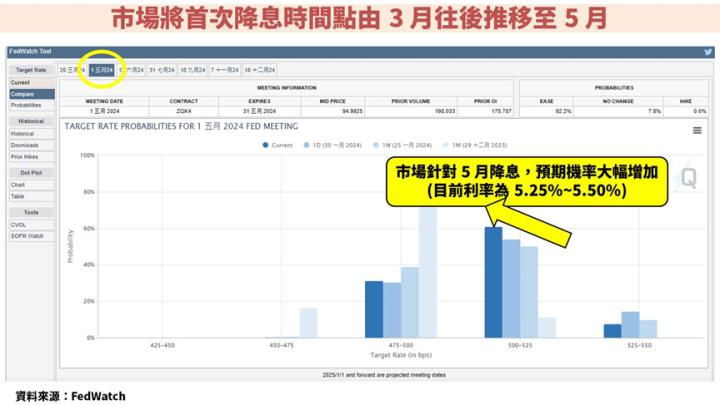The width and height of the screenshot is (720, 405).
Task: Select the 7 十一月24 meeting tab
Action: (x=225, y=70)
